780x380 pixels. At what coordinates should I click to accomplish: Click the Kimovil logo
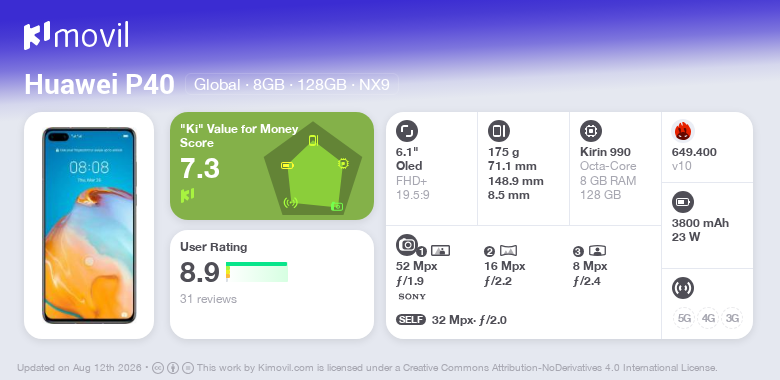[76, 35]
